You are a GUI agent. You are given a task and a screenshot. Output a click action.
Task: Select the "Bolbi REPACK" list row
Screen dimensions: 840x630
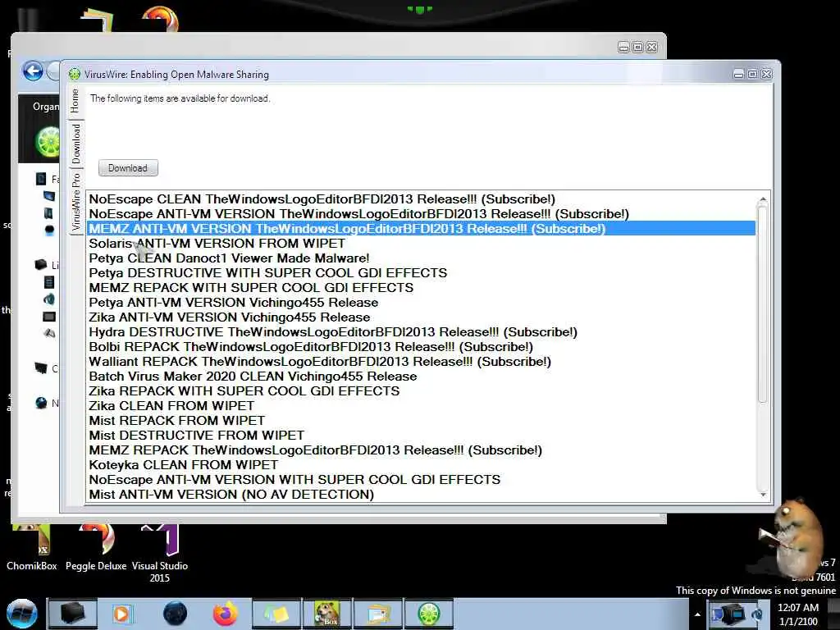click(421, 347)
